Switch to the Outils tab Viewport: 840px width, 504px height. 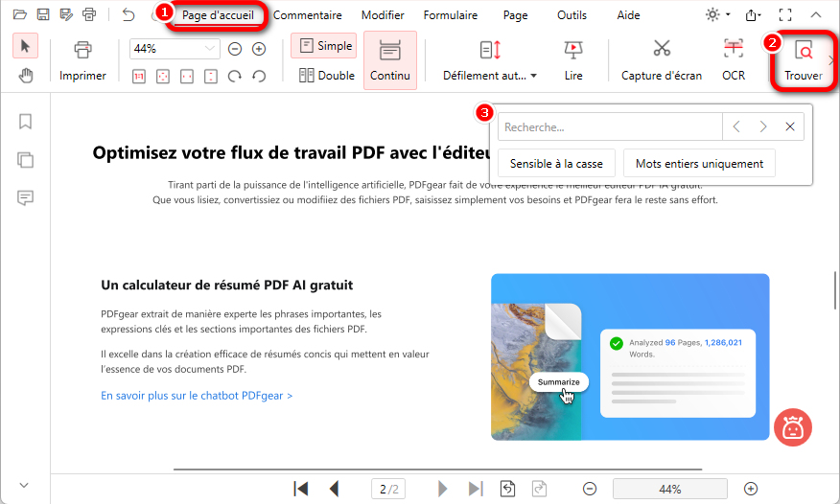click(x=572, y=15)
